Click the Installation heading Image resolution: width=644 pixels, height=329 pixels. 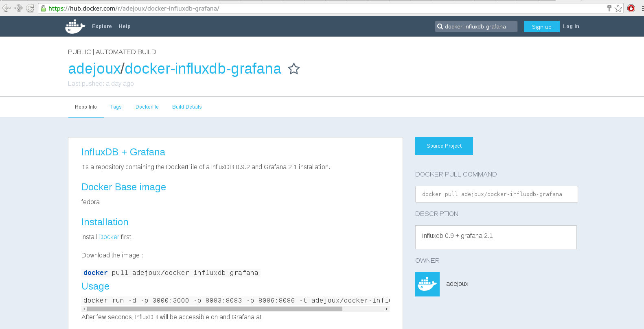click(105, 222)
